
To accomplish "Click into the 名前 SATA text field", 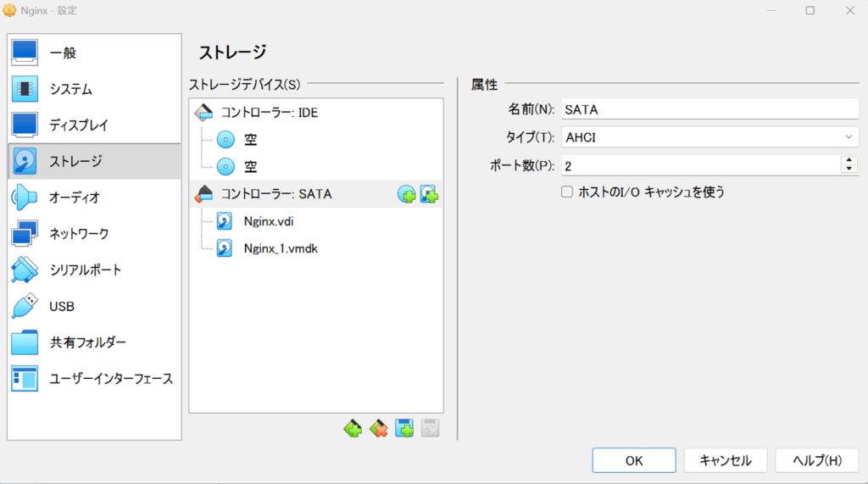I will point(710,108).
